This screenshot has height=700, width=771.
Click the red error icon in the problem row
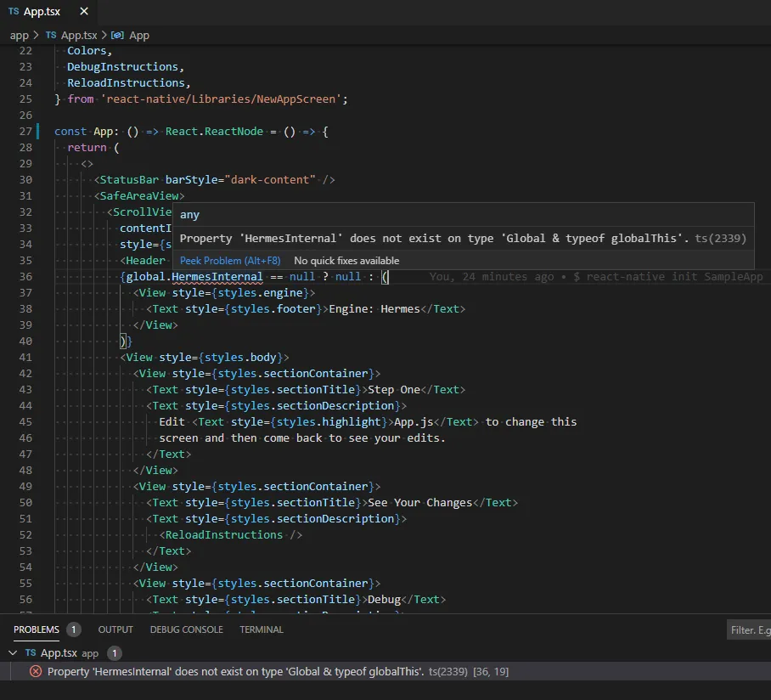[x=36, y=671]
